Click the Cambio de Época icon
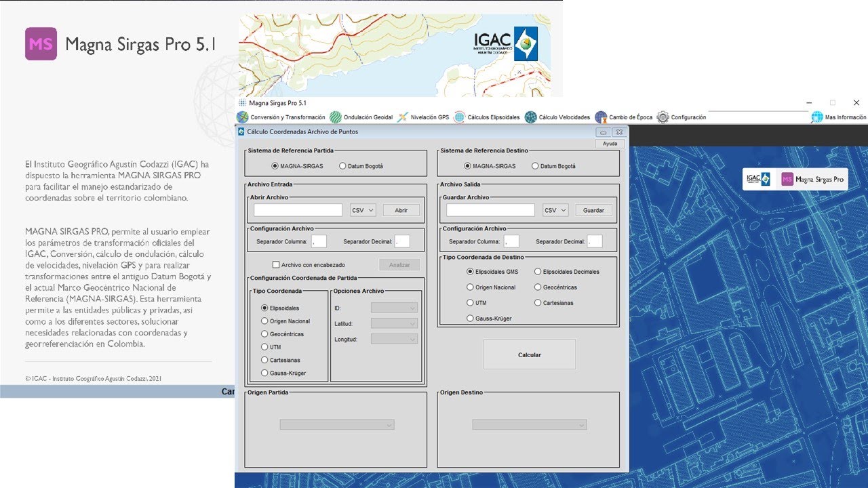 point(601,117)
